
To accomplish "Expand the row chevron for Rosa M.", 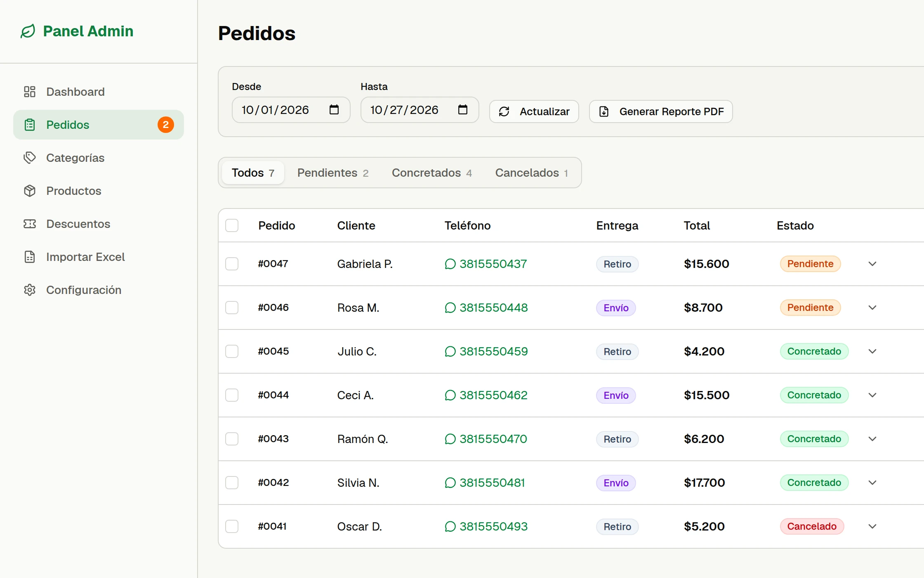I will 872,308.
